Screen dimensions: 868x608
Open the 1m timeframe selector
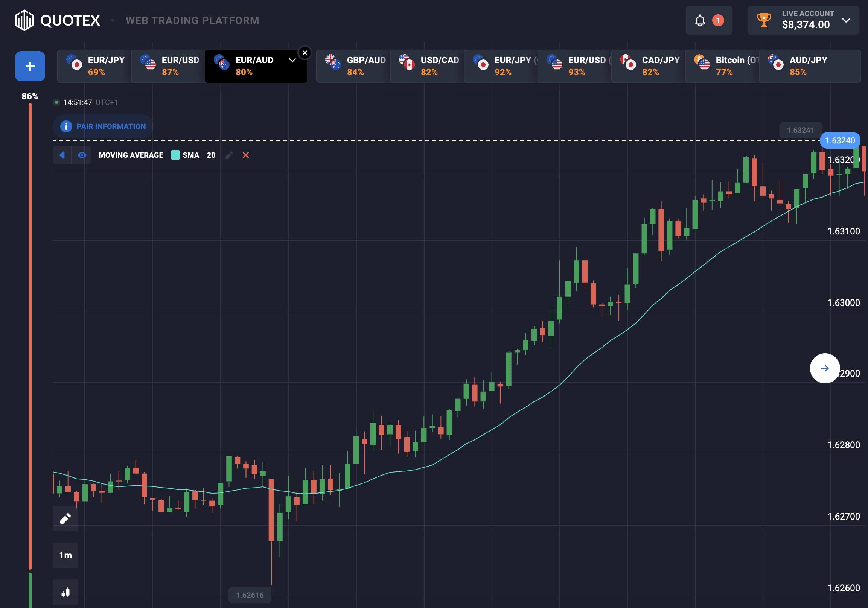(65, 555)
